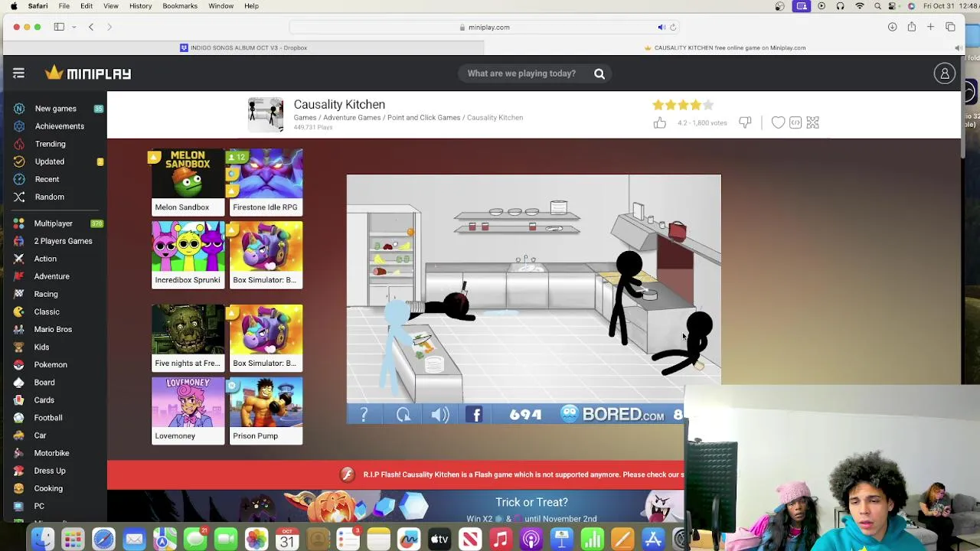The height and width of the screenshot is (551, 980).
Task: Click the Action category icon
Action: [18, 259]
